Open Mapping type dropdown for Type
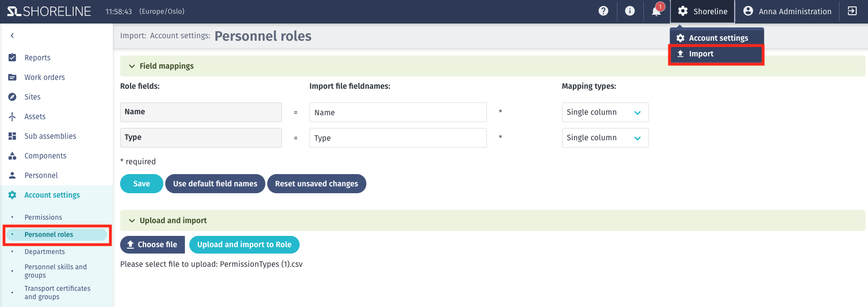The height and width of the screenshot is (307, 868). (x=605, y=138)
